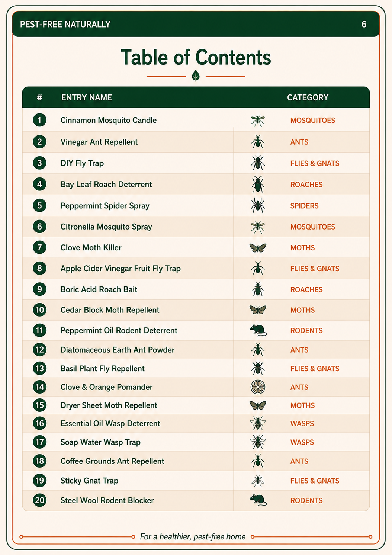Image resolution: width=392 pixels, height=555 pixels.
Task: Select the Diatomaceous Earth Ant Powder entry
Action: [196, 350]
